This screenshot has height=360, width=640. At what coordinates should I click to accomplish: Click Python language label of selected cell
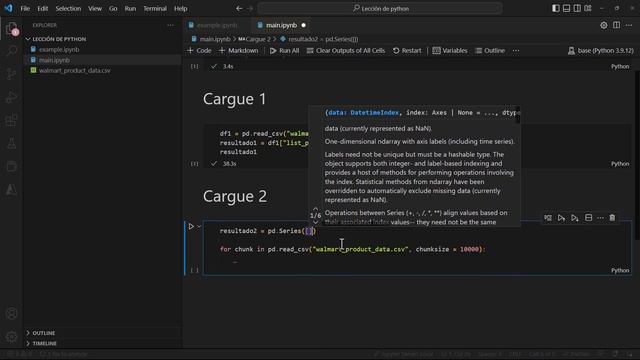[x=620, y=270]
